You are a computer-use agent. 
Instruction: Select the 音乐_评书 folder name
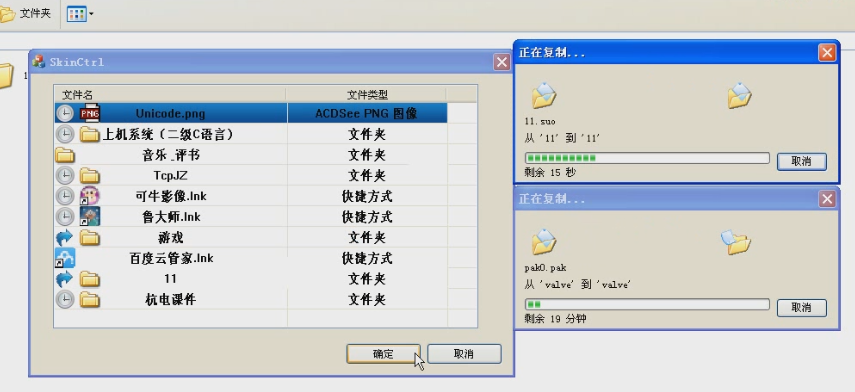pos(171,155)
